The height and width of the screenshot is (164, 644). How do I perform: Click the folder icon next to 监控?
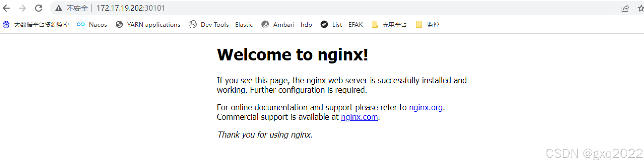[419, 24]
